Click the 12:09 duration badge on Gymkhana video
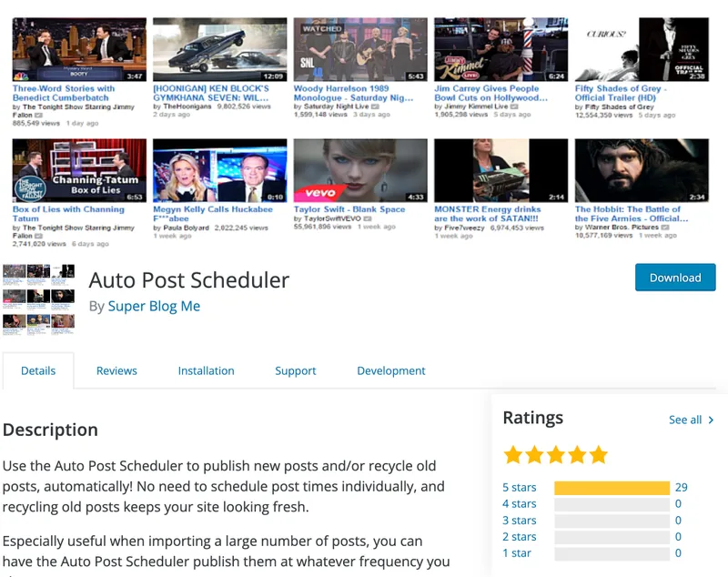728x577 pixels. (x=273, y=76)
